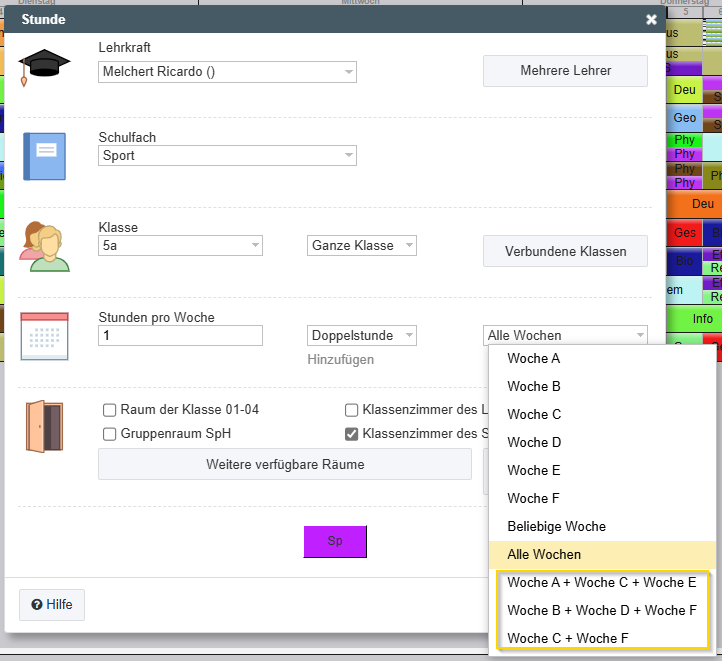Select Woche A from the list
Image resolution: width=722 pixels, height=661 pixels.
point(602,358)
